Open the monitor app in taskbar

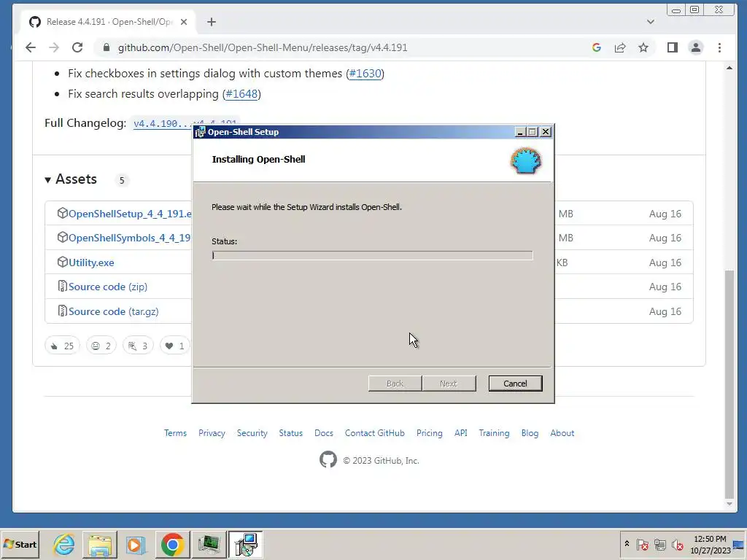pos(209,544)
